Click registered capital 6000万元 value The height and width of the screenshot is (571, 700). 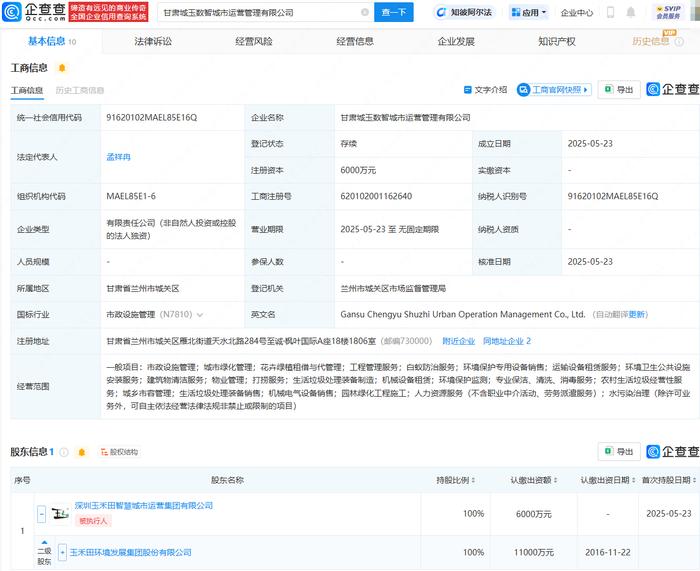[358, 171]
